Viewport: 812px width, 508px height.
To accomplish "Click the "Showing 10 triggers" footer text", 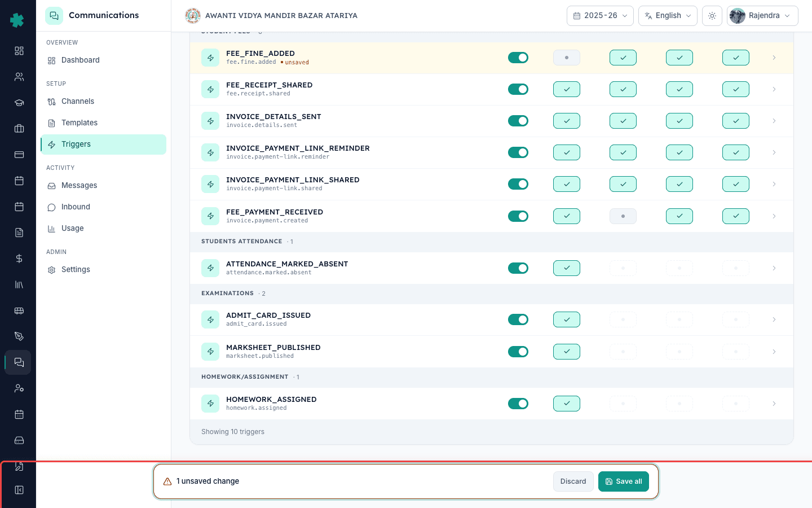I will 233,432.
